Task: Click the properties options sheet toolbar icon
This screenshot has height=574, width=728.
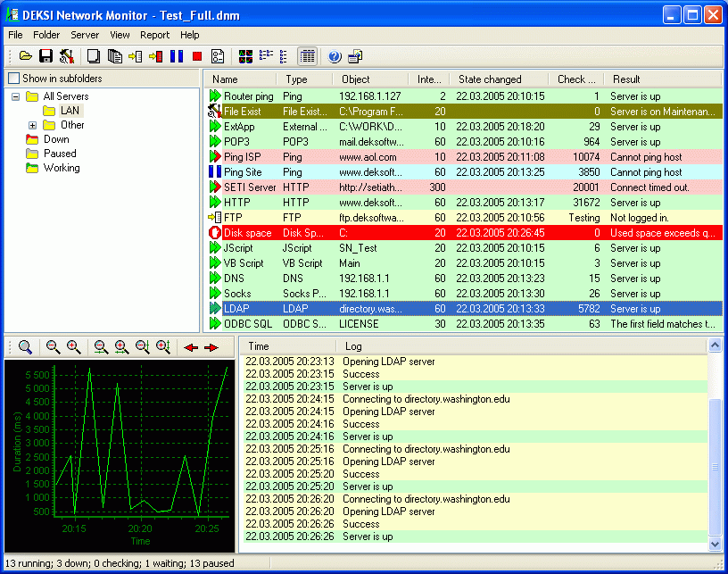Action: (218, 56)
